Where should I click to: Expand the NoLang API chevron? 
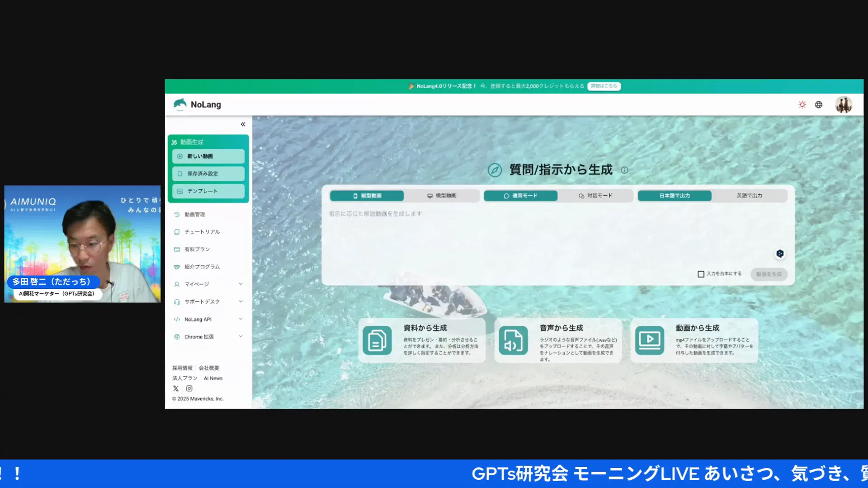pos(241,319)
